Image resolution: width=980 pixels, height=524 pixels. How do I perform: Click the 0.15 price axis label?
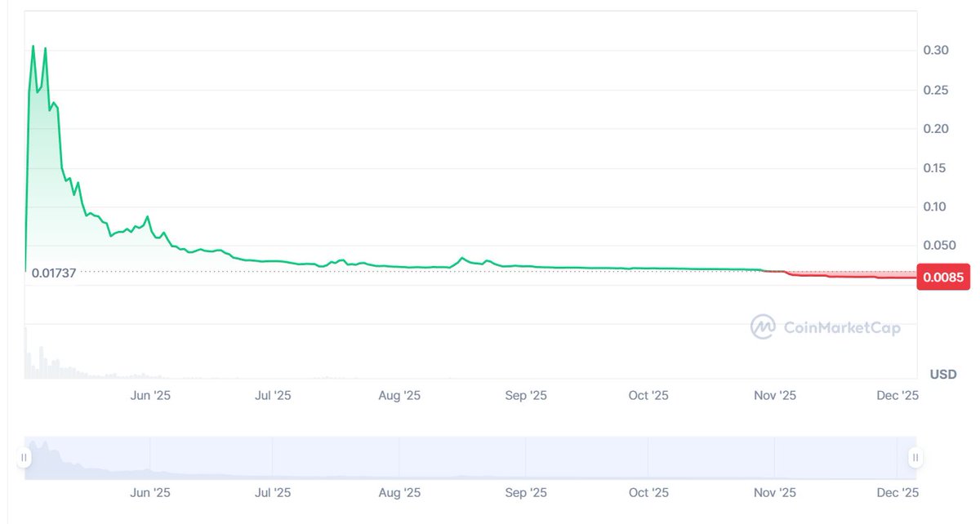pos(935,168)
